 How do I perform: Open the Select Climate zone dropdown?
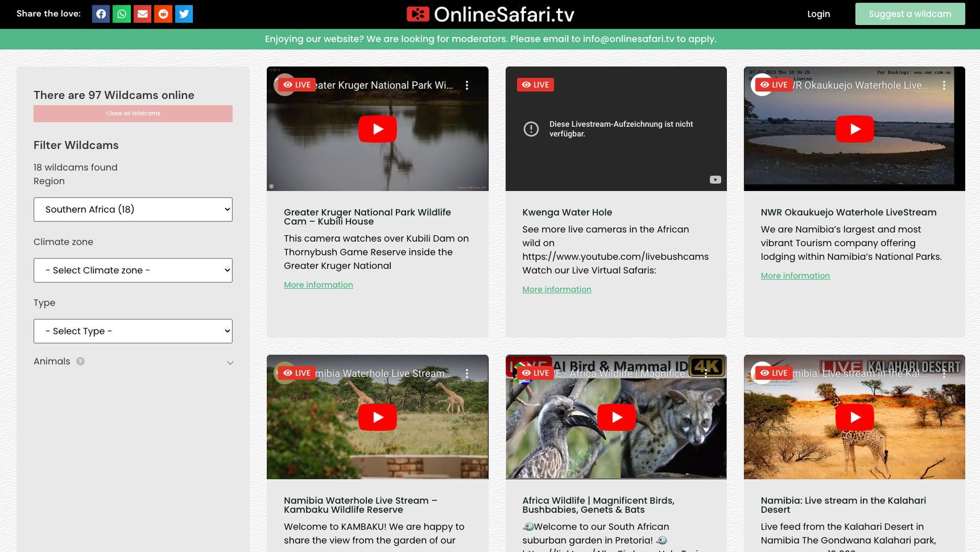point(133,271)
